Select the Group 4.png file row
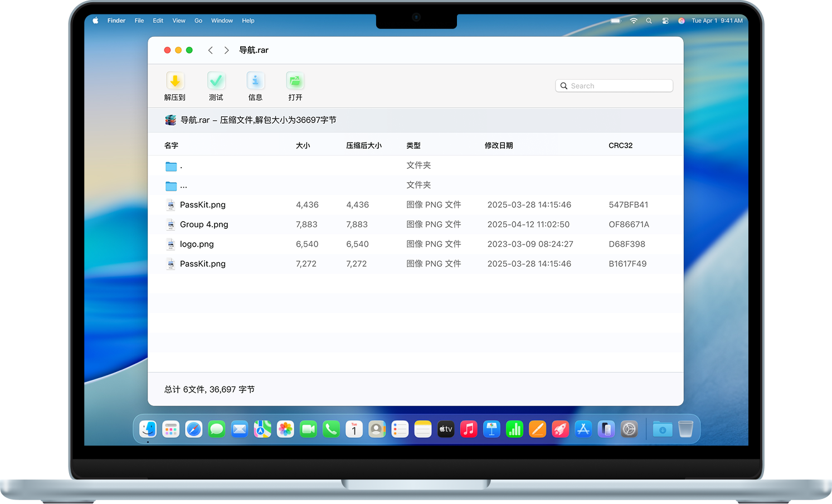Viewport: 832px width, 504px height. (x=204, y=224)
